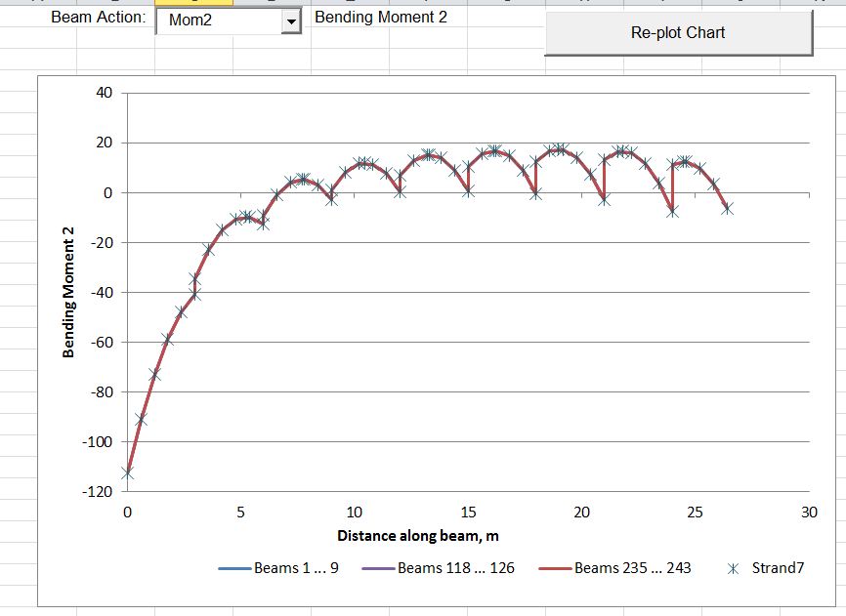This screenshot has width=846, height=616.
Task: Select the -120 label on vertical axis
Action: click(101, 492)
